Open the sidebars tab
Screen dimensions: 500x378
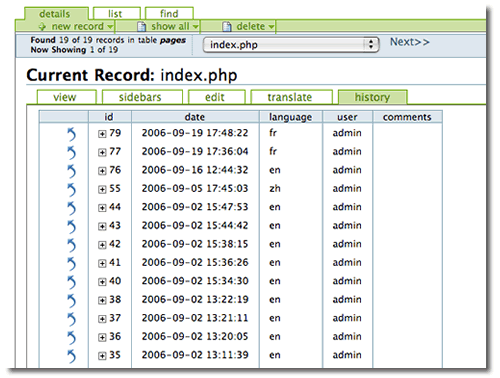click(x=142, y=97)
